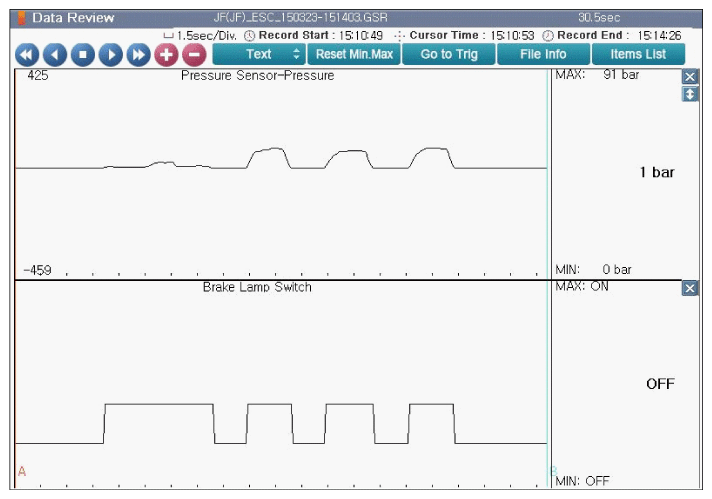Expand the pressure graph with up-down arrow icon
The width and height of the screenshot is (712, 499).
coord(690,94)
